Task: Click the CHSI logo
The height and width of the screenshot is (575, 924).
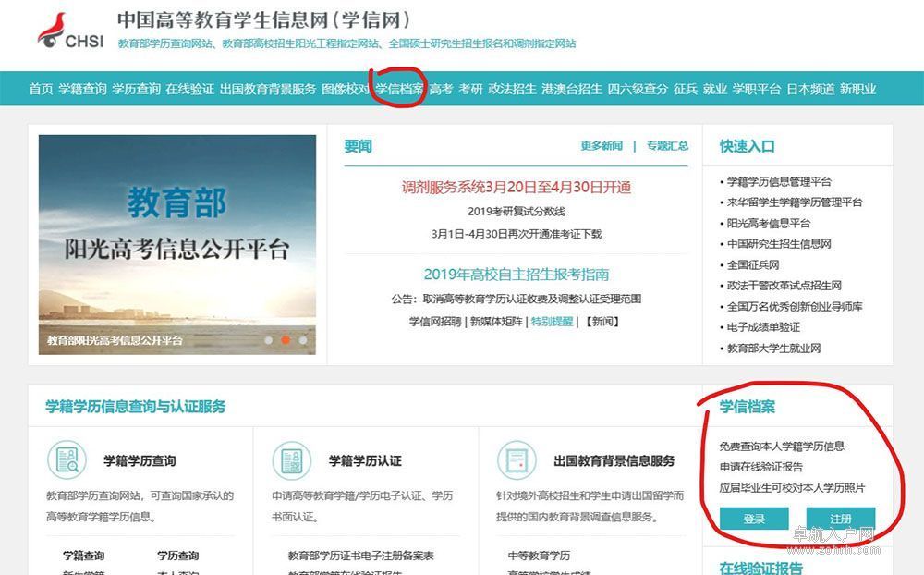Action: click(71, 31)
